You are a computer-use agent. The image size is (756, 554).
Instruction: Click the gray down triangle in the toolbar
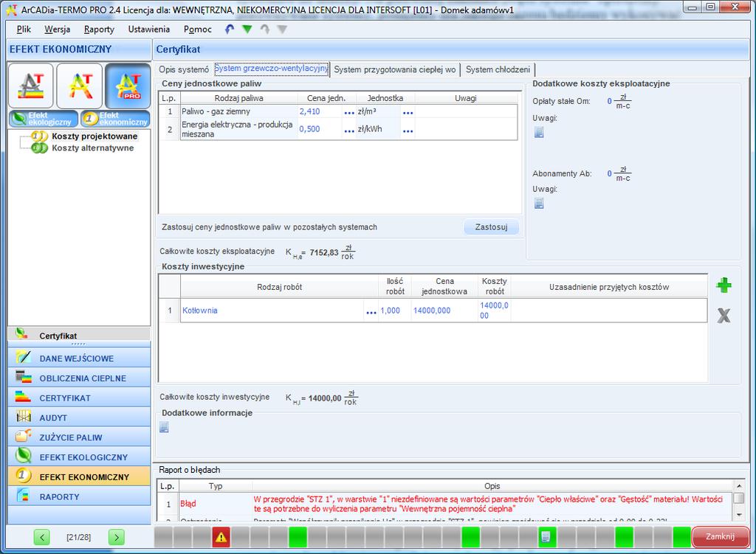pos(282,30)
